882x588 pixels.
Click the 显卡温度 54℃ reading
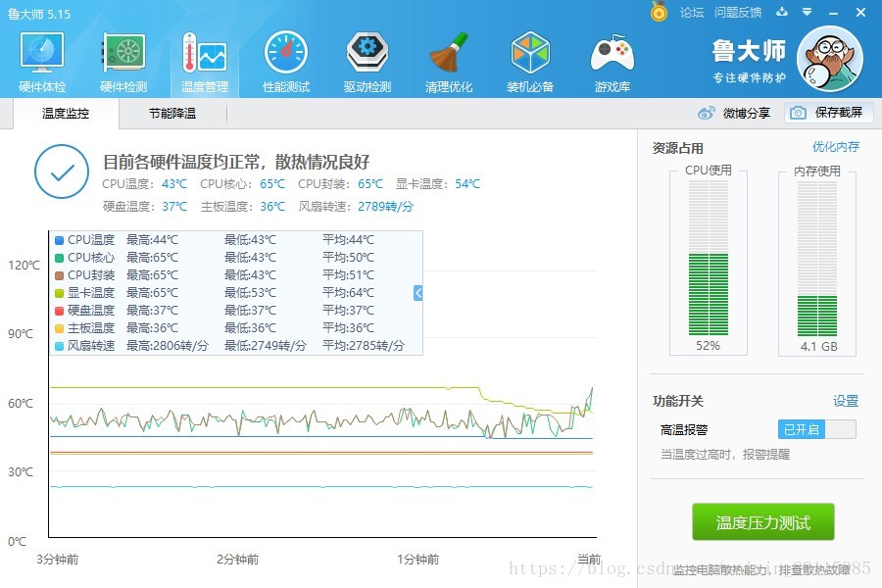pos(467,184)
